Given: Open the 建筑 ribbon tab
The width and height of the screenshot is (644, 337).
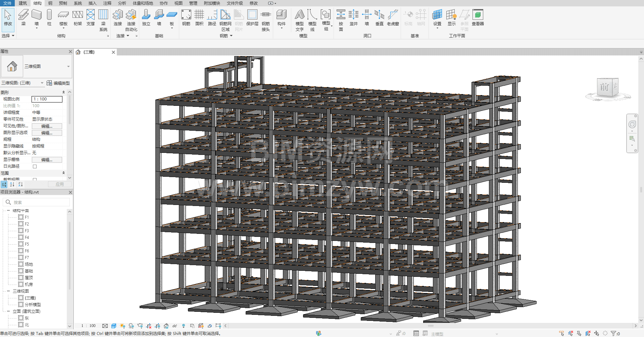Looking at the screenshot, I should (23, 3).
